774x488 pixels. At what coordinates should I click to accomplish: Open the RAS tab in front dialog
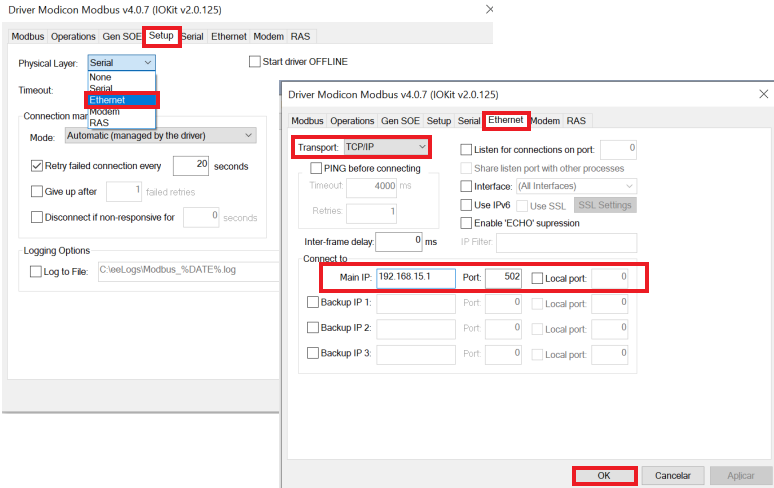576,120
